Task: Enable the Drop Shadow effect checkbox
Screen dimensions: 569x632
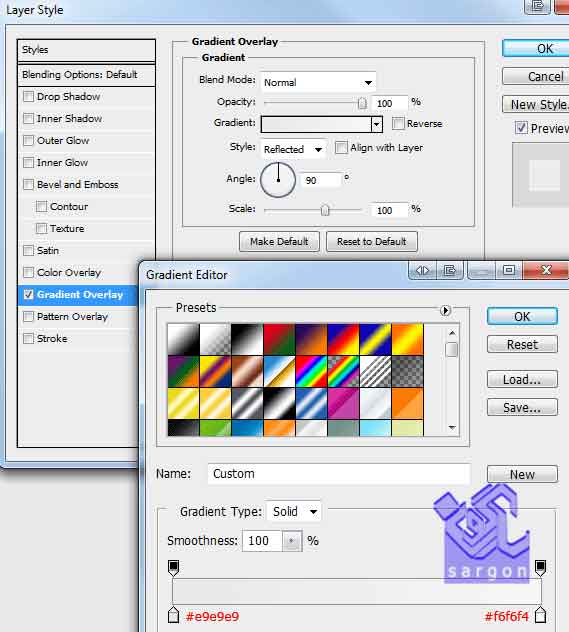Action: 29,97
